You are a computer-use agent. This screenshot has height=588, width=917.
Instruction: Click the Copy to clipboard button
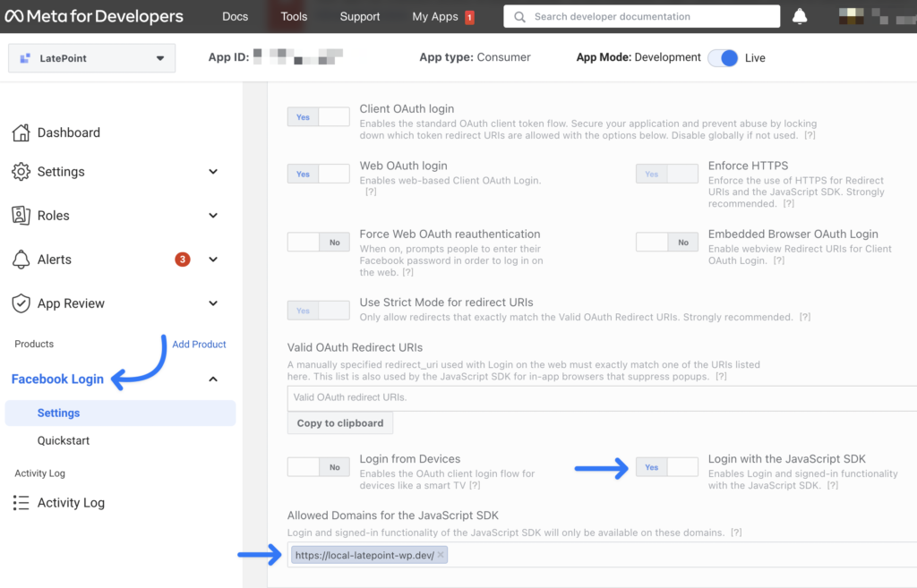click(x=339, y=422)
